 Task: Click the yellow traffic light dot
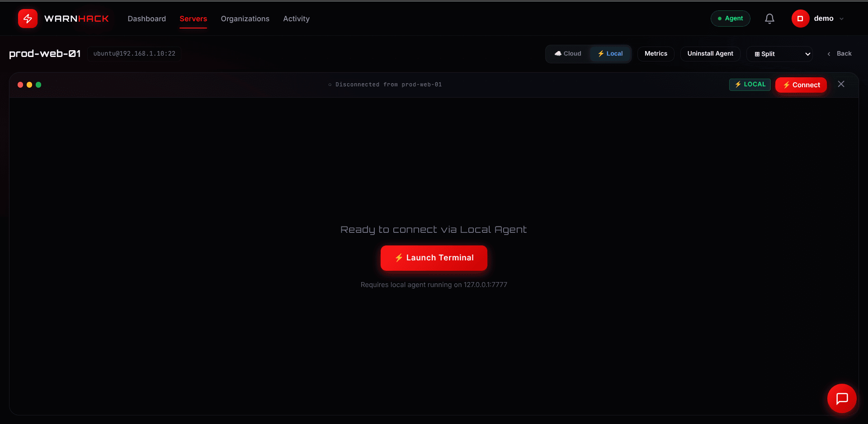coord(29,85)
